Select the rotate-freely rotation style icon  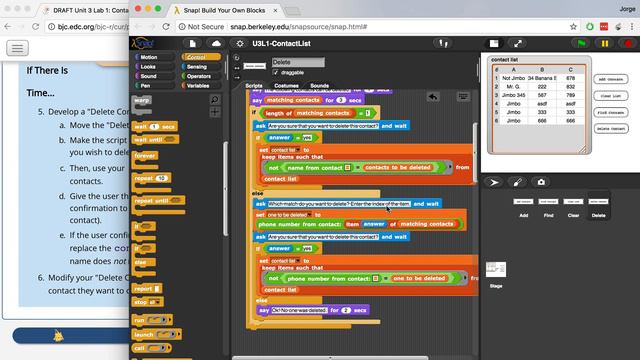[x=237, y=58]
